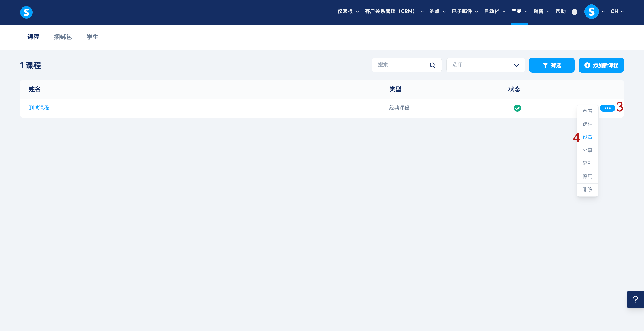The image size is (644, 331).
Task: Expand the CH language dropdown
Action: pyautogui.click(x=617, y=11)
